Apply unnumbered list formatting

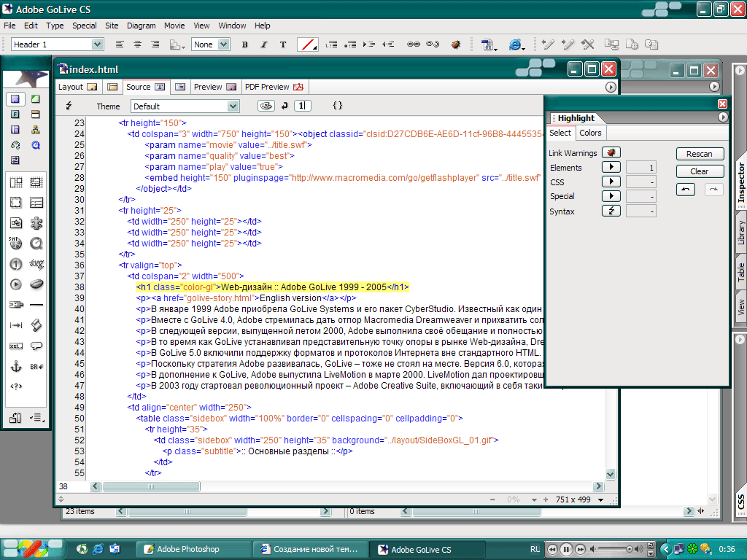tap(350, 44)
